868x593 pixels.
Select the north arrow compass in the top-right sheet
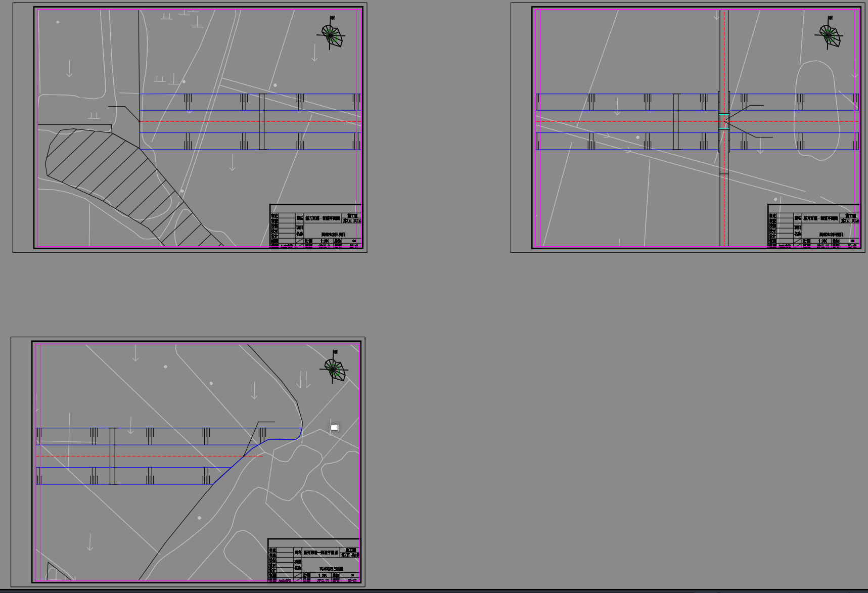click(x=829, y=33)
